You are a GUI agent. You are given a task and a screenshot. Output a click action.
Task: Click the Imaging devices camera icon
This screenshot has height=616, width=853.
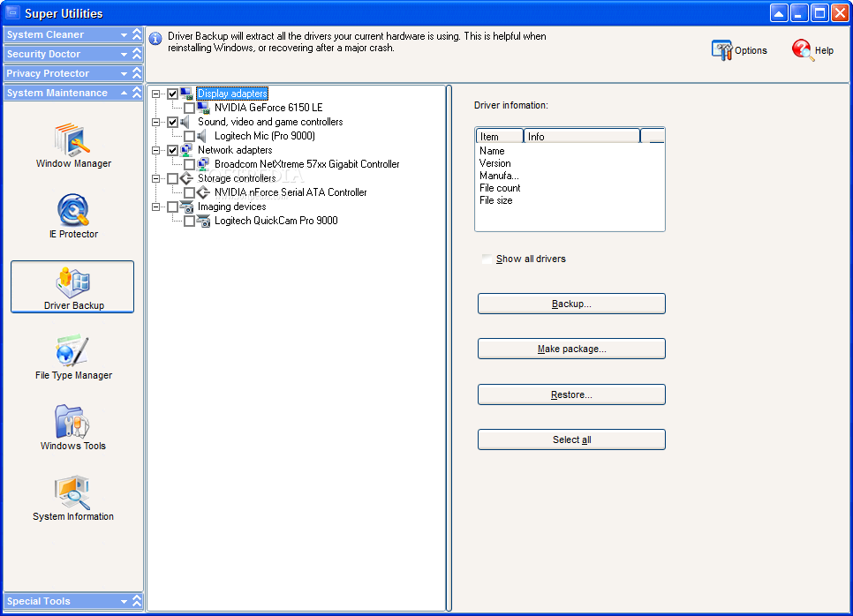point(186,207)
